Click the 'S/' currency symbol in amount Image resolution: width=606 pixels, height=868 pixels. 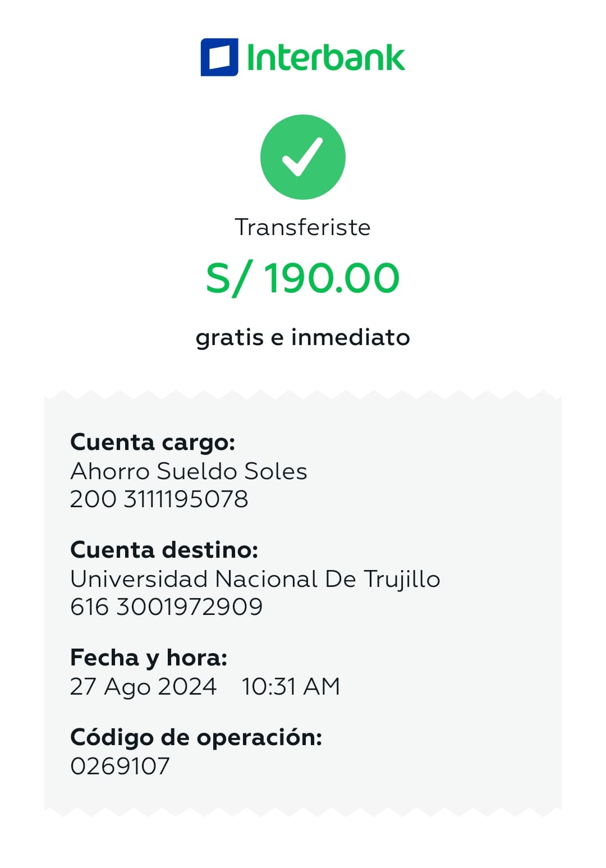click(x=226, y=278)
